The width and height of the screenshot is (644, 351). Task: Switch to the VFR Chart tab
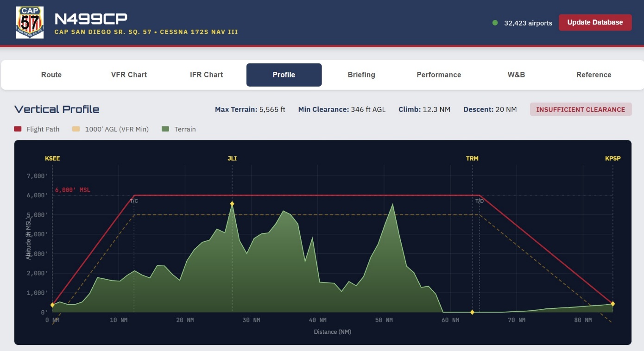click(x=129, y=75)
